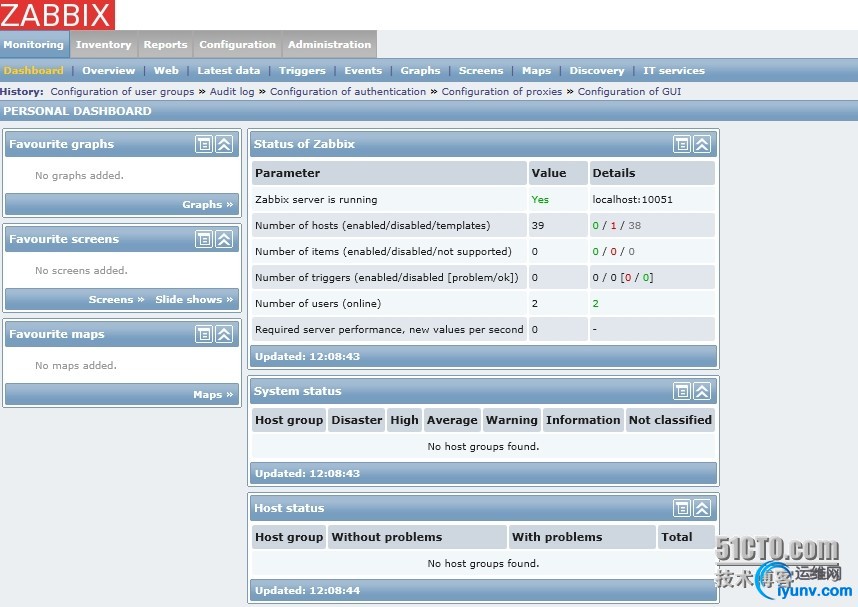Screen dimensions: 858x607
Task: Click the 'No maps added.' message
Action: pos(76,366)
